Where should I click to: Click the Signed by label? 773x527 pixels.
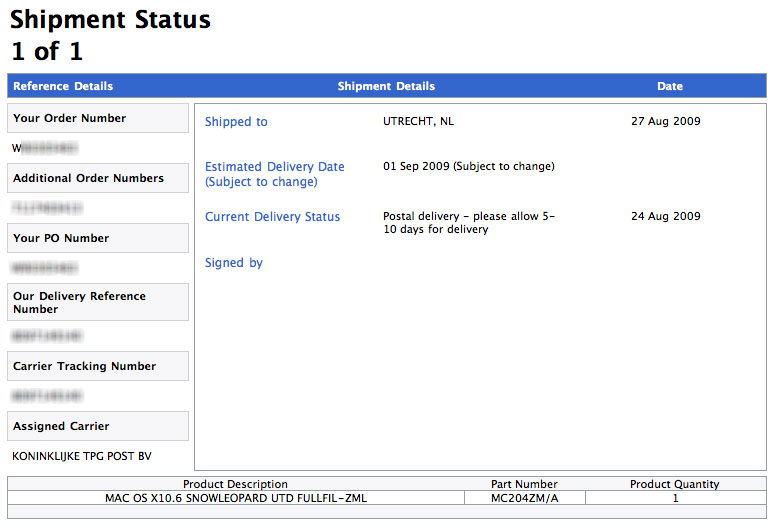coord(234,263)
